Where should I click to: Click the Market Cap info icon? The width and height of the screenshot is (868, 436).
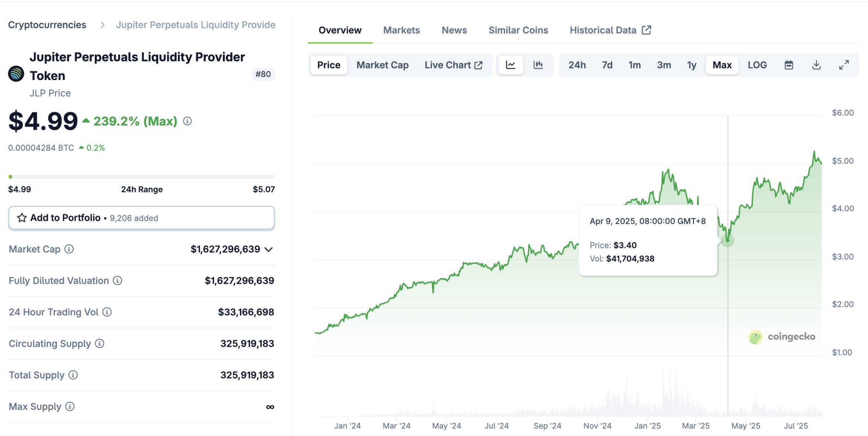(69, 249)
